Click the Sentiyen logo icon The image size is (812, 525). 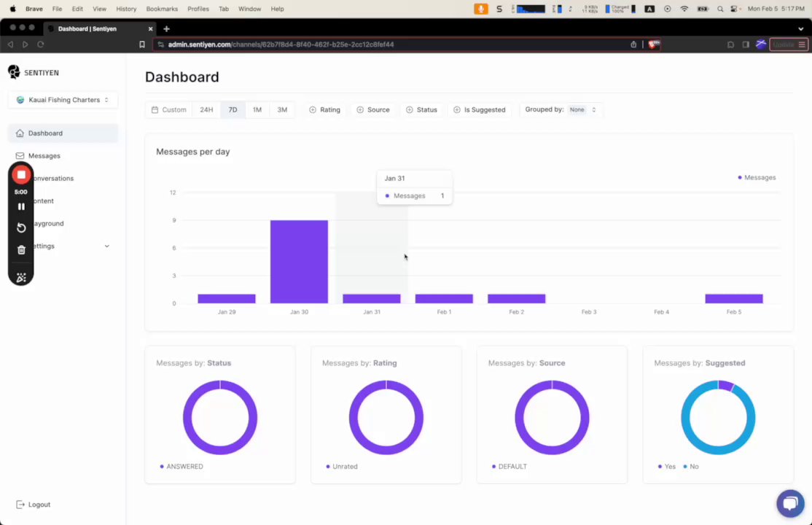coord(14,72)
